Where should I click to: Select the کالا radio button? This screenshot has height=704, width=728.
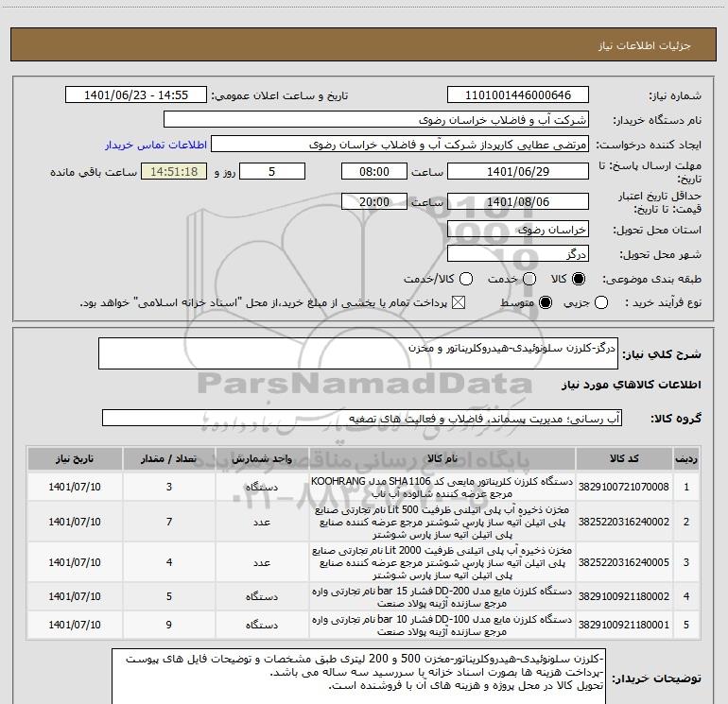pyautogui.click(x=579, y=279)
